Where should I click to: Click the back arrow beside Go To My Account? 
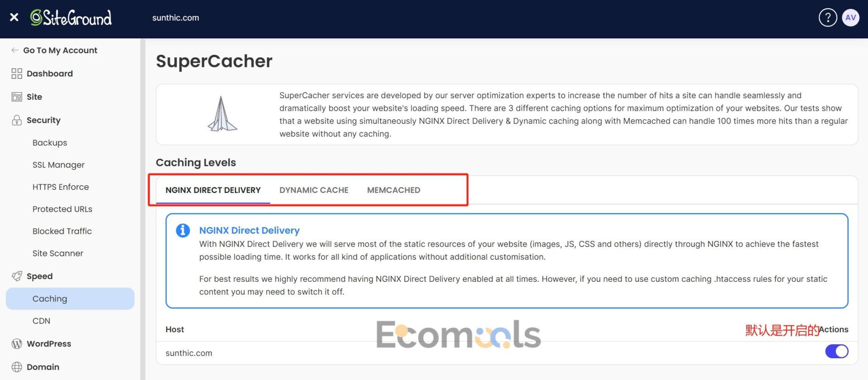(15, 50)
